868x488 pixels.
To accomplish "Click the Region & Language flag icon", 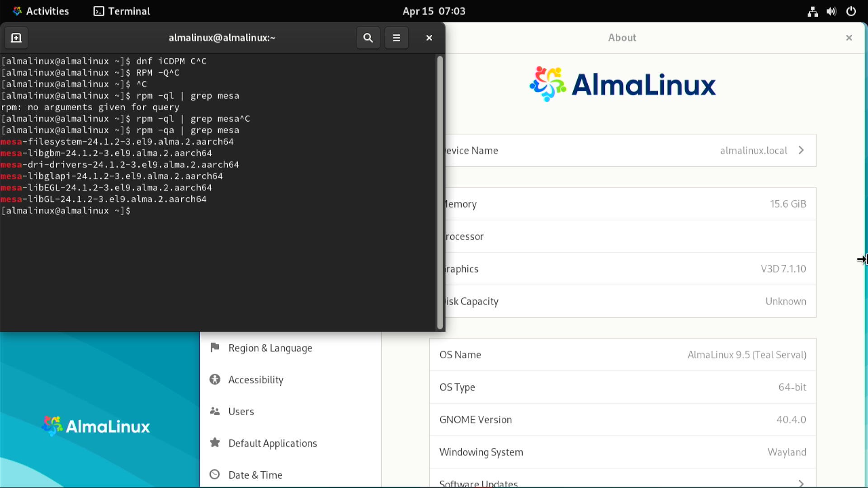I will click(215, 347).
